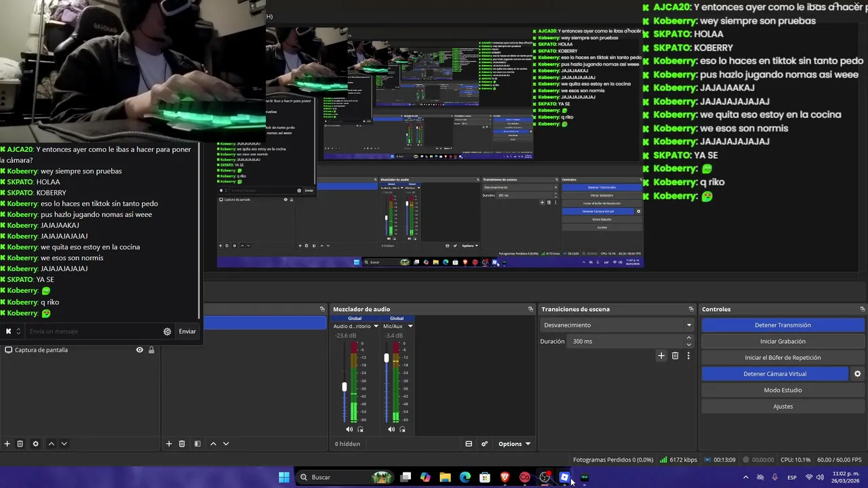The height and width of the screenshot is (488, 868).
Task: Open OBS Studio taskbar icon
Action: (x=545, y=477)
